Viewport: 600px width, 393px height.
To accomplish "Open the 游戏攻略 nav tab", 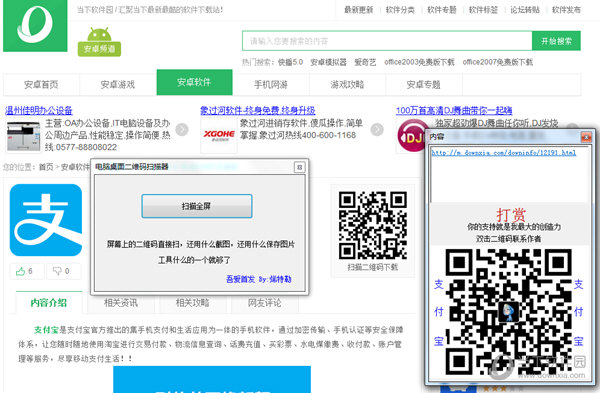I will [x=347, y=84].
